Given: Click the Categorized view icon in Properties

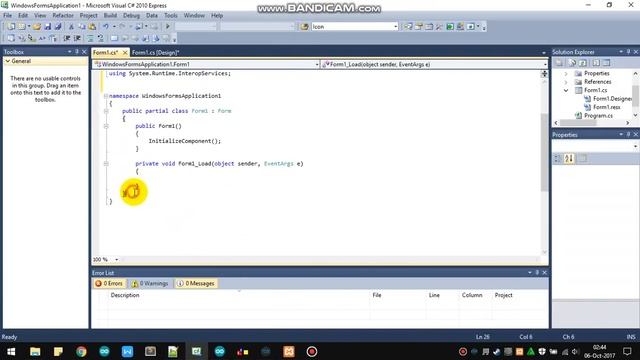Looking at the screenshot, I should (558, 158).
